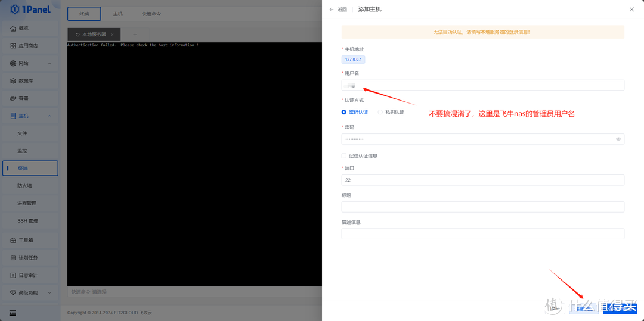Collapse the 主机 host menu chevron
644x321 pixels.
[49, 116]
